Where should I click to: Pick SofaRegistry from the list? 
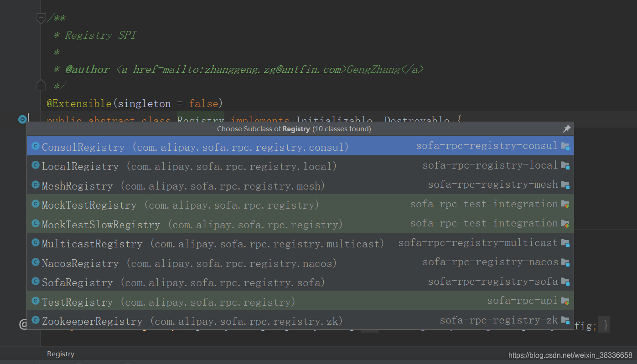tap(300, 282)
